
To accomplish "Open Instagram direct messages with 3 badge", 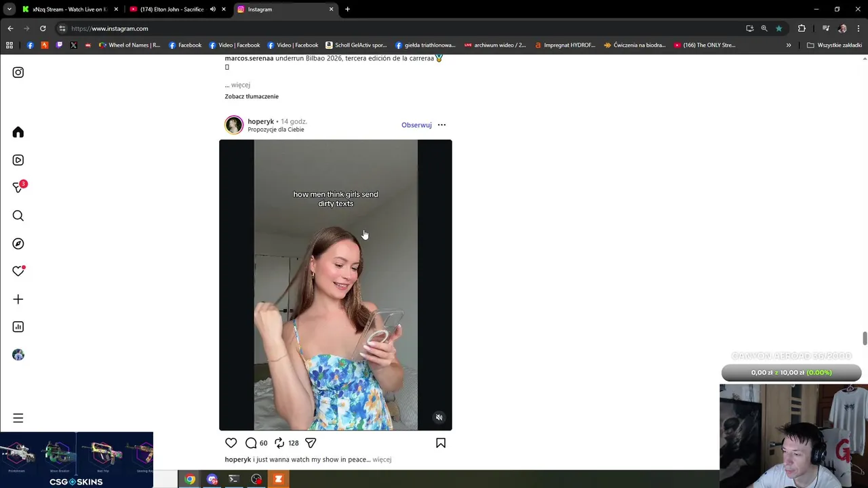I will point(18,188).
